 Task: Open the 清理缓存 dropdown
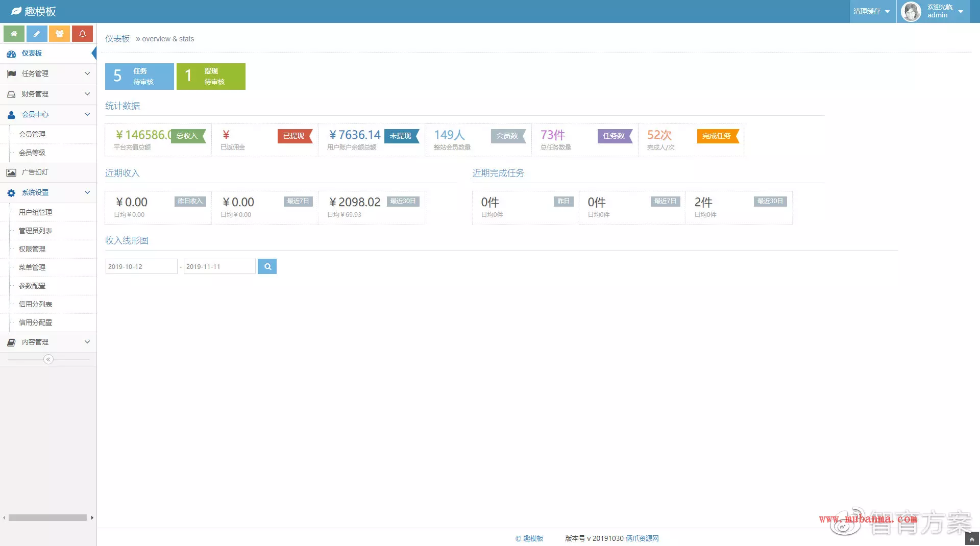872,11
